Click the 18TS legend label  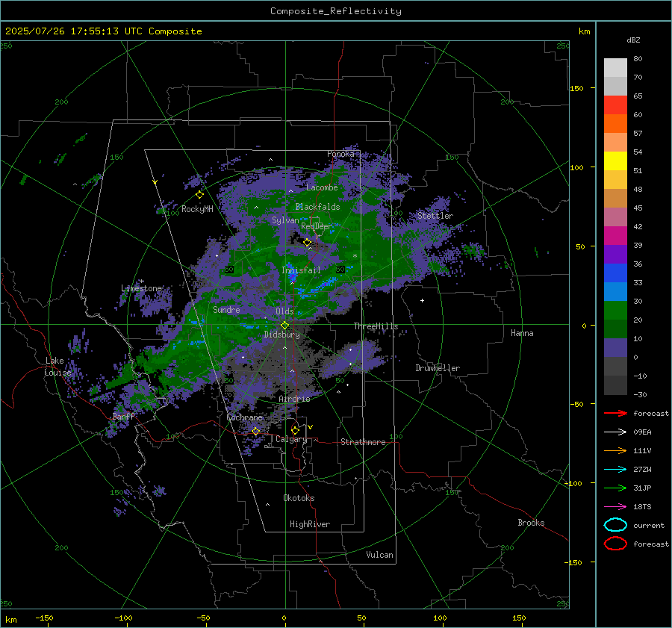(x=642, y=507)
